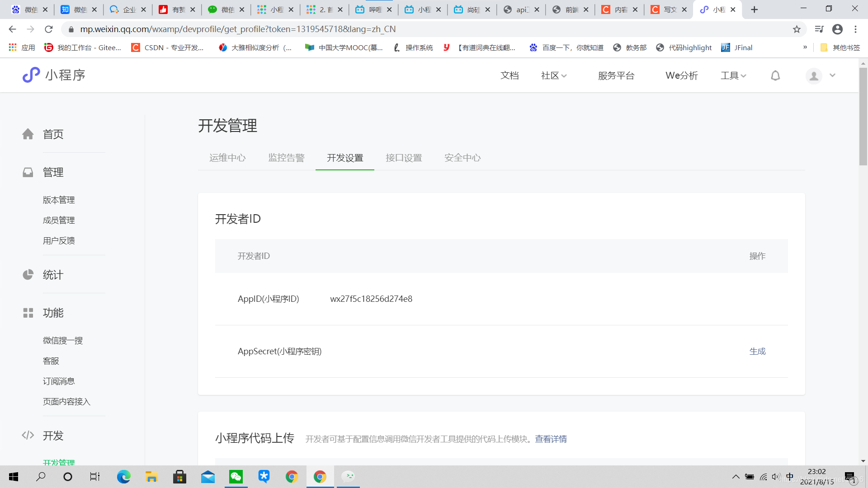Image resolution: width=868 pixels, height=488 pixels.
Task: Click the page vertical scrollbar thumb
Action: pos(863,116)
